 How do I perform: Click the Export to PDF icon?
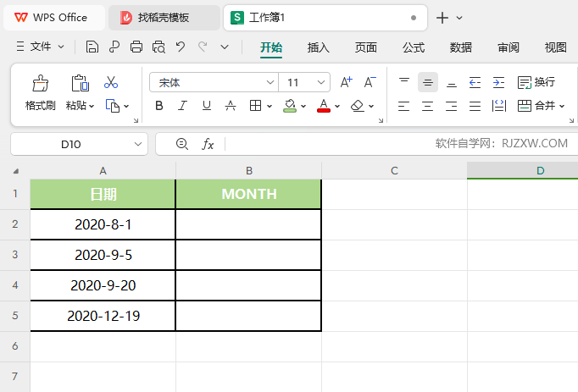click(x=114, y=47)
